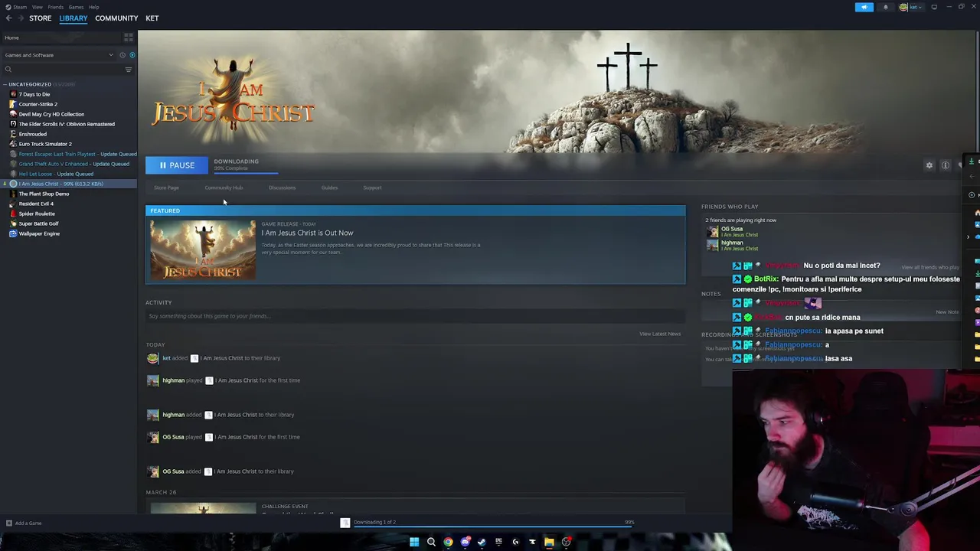The width and height of the screenshot is (980, 551).
Task: Focus the library search field
Action: coord(63,70)
